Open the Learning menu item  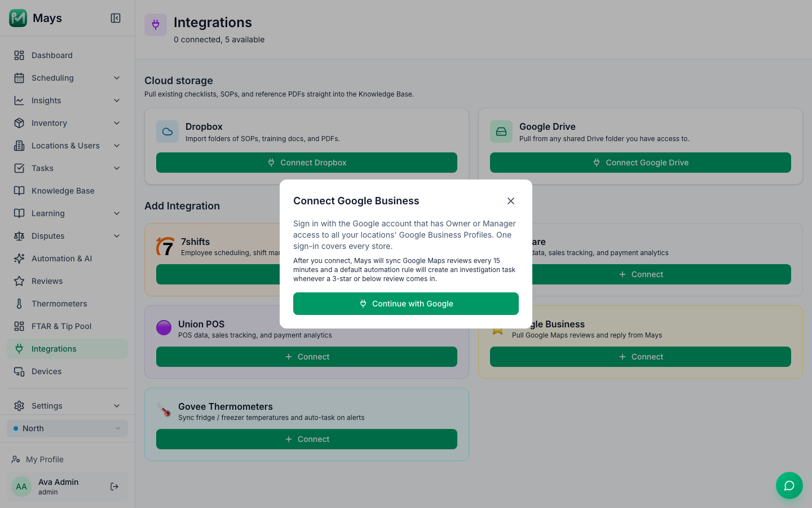click(68, 213)
